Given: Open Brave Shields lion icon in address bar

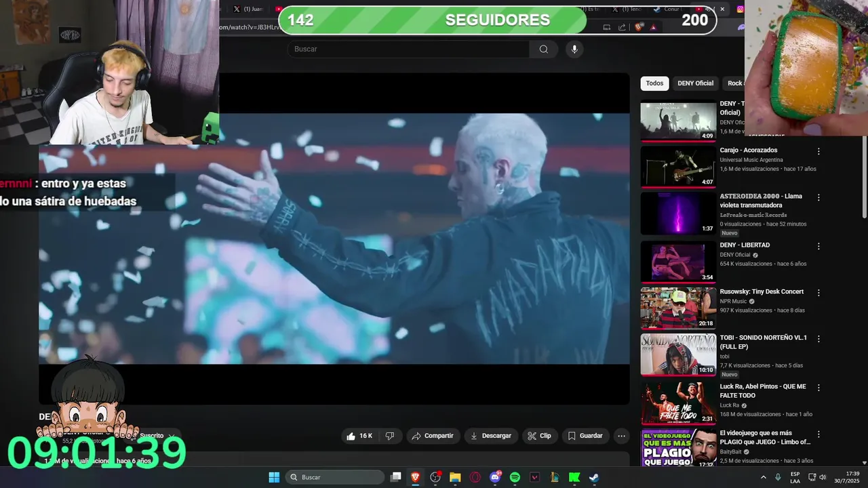Looking at the screenshot, I should click(639, 27).
